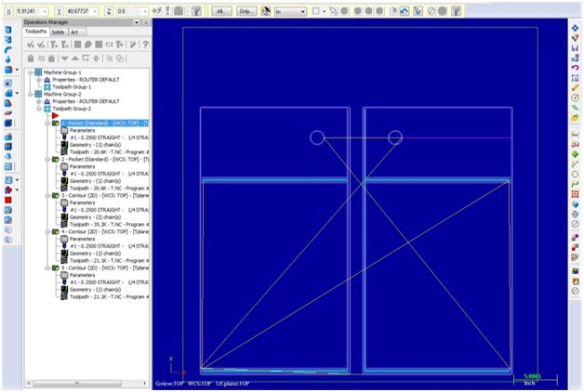Screen dimensions: 584x392
Task: Click the operations tree horizontal scrollbar thumb
Action: pyautogui.click(x=77, y=383)
